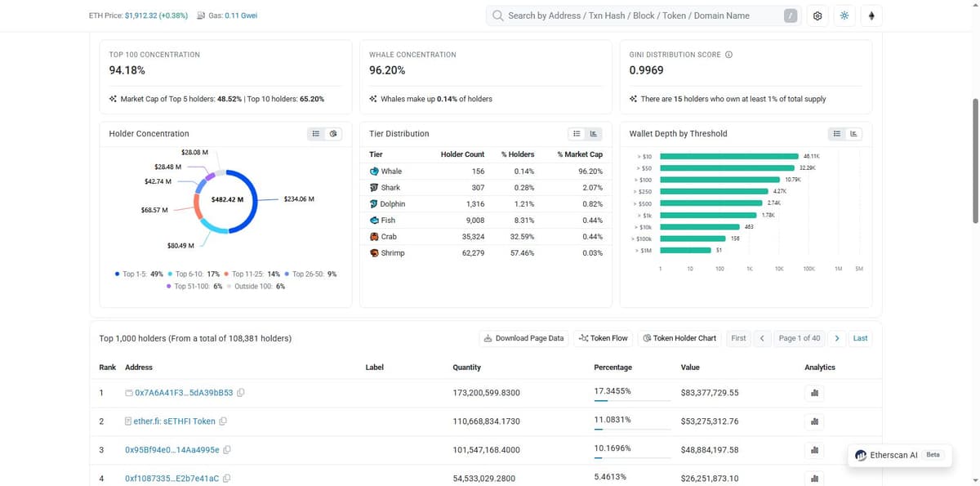Go to previous page of holders
The image size is (980, 486).
click(x=761, y=338)
